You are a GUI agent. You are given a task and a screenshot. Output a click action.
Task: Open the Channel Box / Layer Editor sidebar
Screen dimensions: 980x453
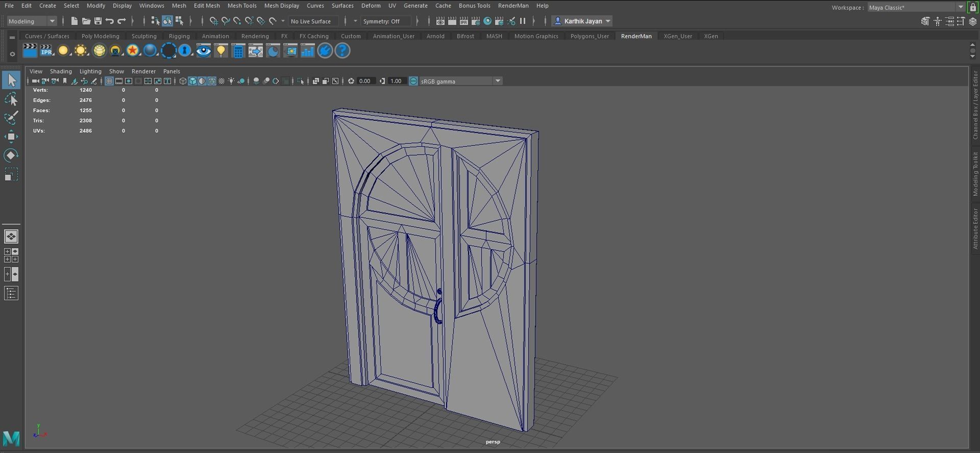tap(975, 105)
